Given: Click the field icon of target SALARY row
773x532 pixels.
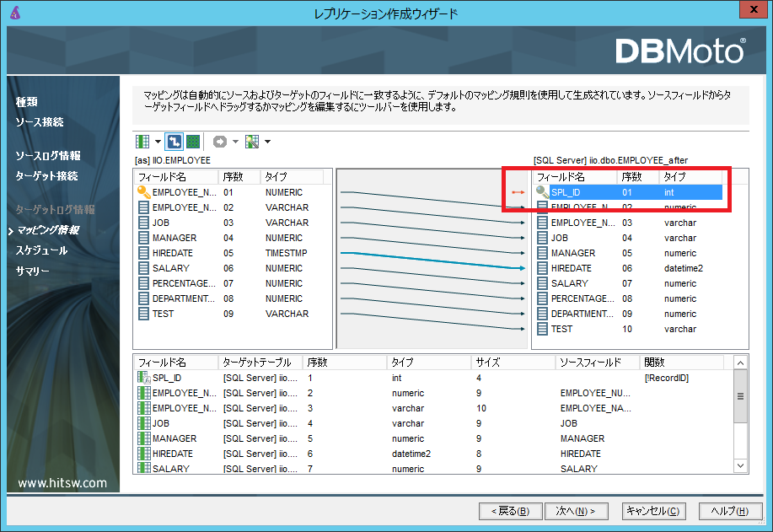Looking at the screenshot, I should point(542,283).
